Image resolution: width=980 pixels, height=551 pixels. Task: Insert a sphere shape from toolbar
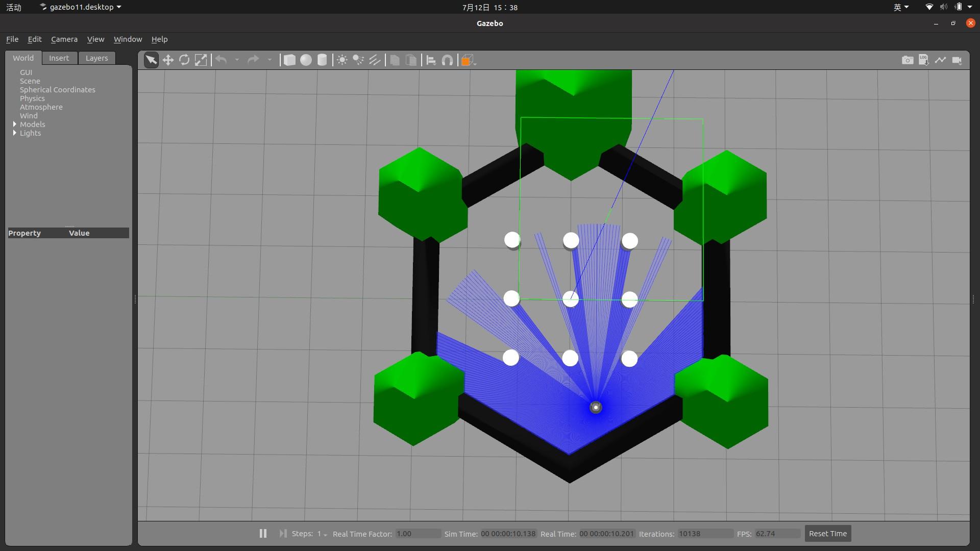point(306,60)
